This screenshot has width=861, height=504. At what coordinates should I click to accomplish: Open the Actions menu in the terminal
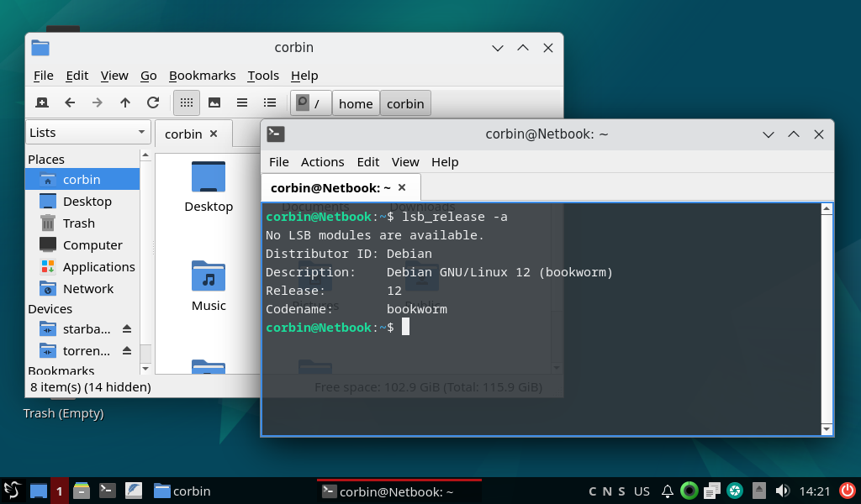322,162
